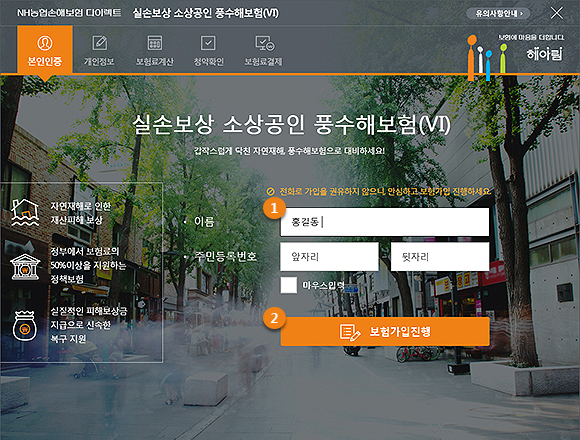This screenshot has height=440, width=580.
Task: Click the 뒷자리 resident number field
Action: [440, 257]
